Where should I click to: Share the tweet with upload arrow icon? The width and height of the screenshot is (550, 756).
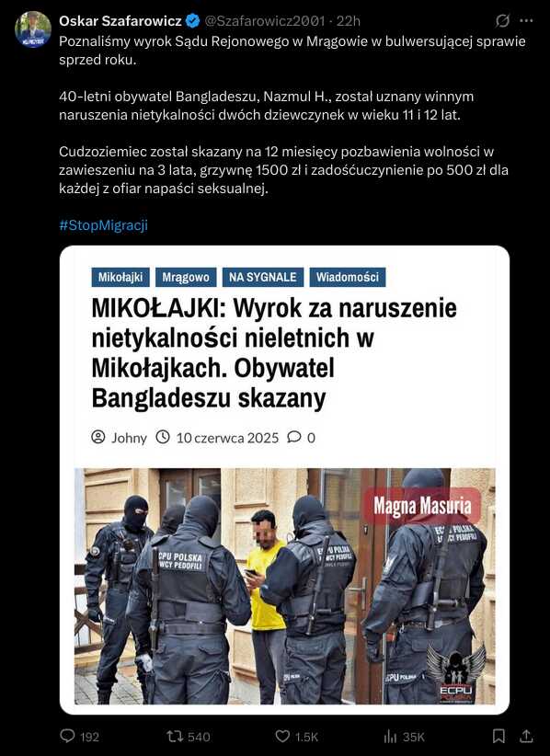526,737
